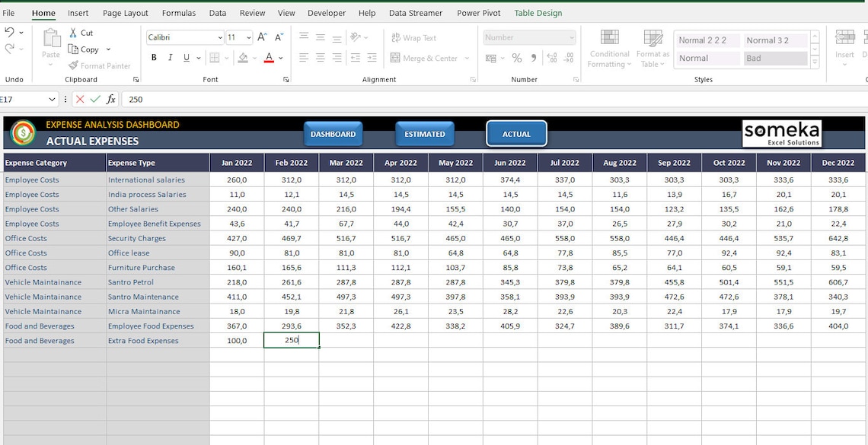Click the Comma Style icon
Screen dimensions: 868x445
[x=533, y=57]
